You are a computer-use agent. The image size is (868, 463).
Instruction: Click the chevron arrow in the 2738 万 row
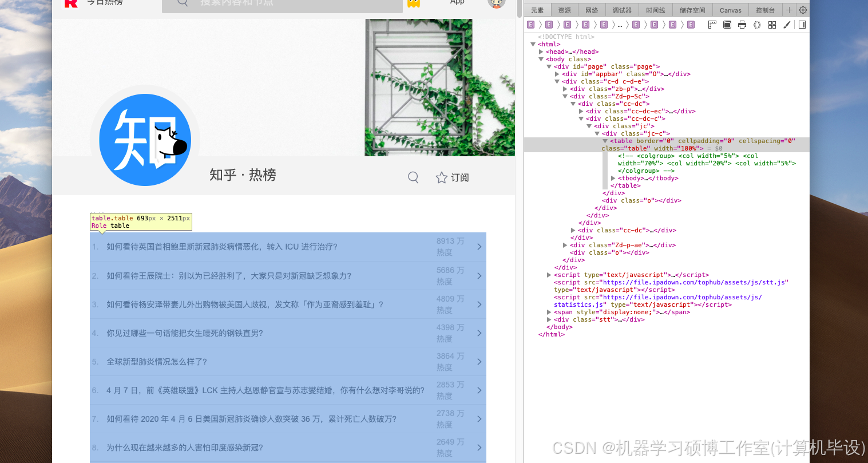click(479, 418)
